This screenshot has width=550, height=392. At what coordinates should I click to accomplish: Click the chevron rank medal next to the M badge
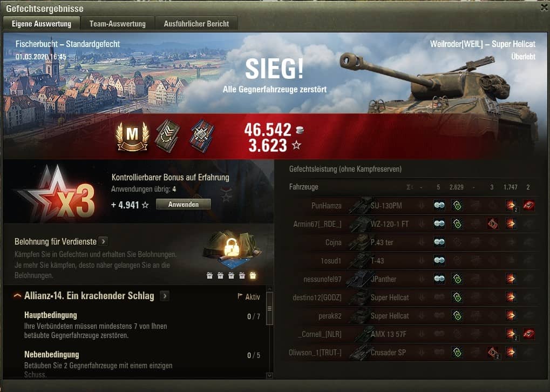click(168, 136)
